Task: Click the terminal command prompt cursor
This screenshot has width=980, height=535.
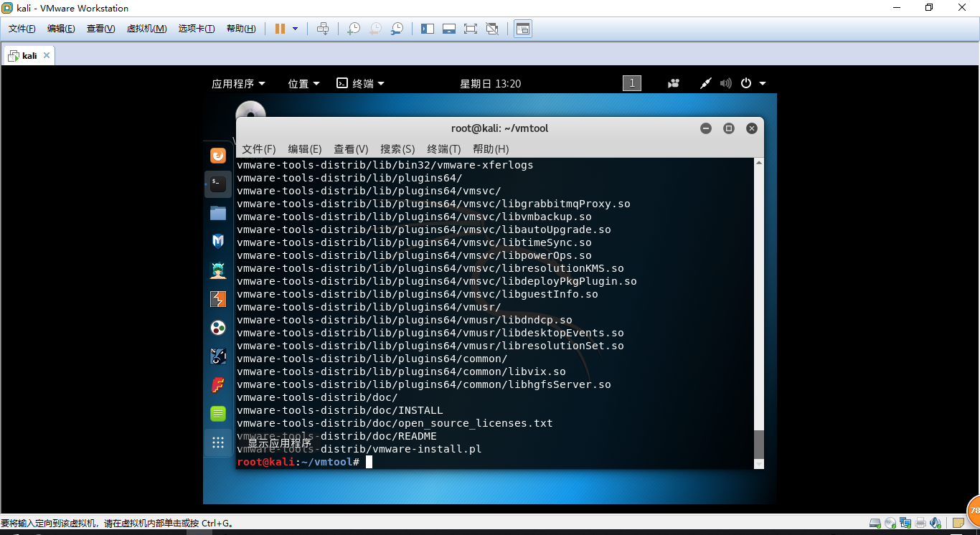Action: [x=369, y=462]
